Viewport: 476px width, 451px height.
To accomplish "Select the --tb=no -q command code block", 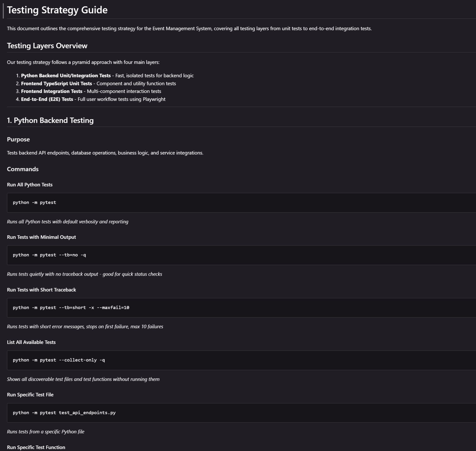I will point(241,255).
